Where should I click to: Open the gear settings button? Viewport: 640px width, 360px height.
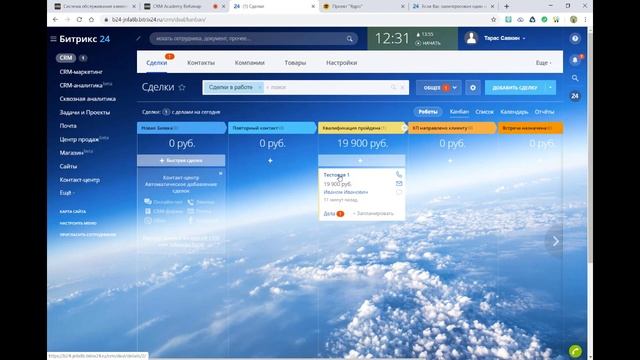[473, 88]
